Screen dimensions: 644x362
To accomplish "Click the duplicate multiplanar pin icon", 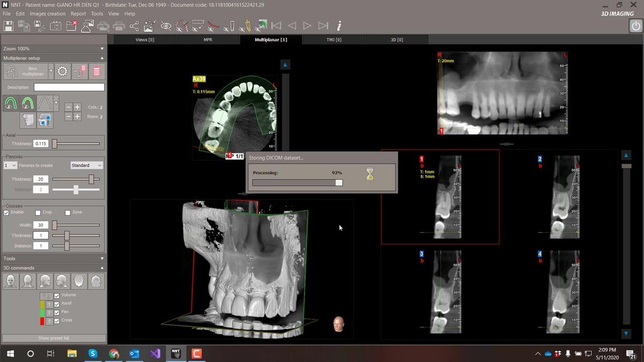I will (x=79, y=71).
